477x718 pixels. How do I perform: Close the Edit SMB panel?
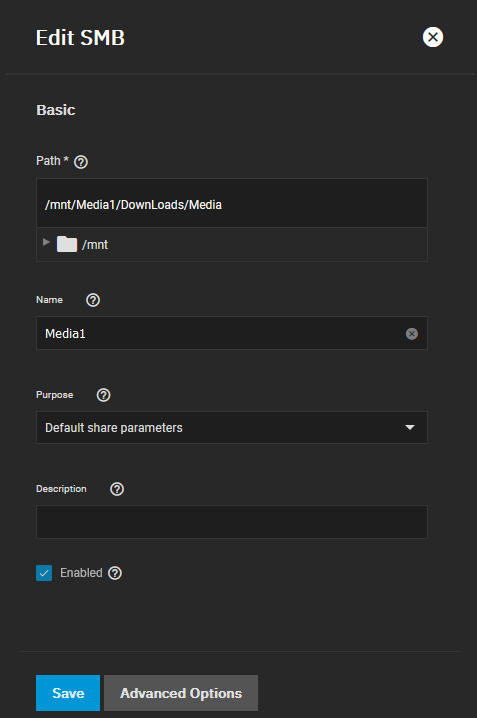pyautogui.click(x=433, y=37)
